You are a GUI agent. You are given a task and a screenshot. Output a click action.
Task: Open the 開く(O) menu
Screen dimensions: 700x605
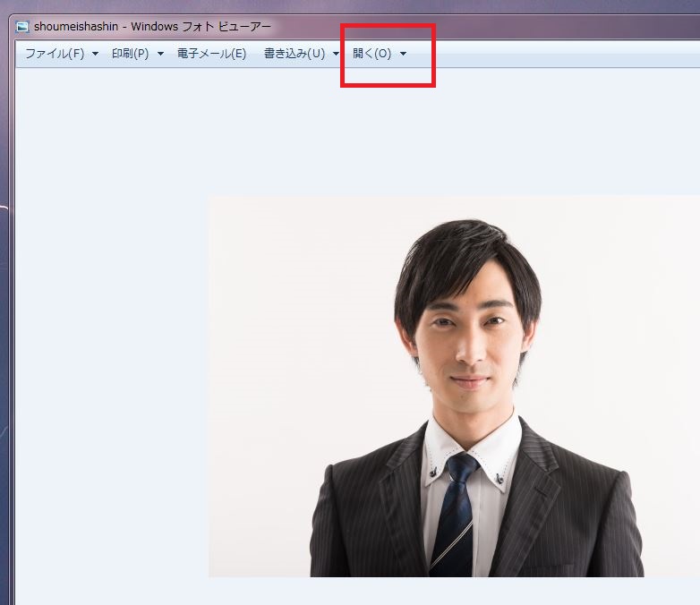pos(371,54)
